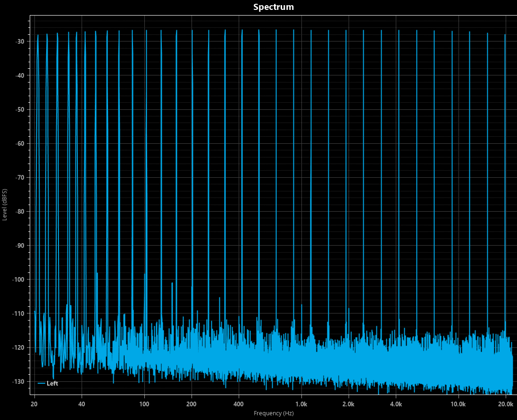Click the 20 Hz frequency tick label
The height and width of the screenshot is (420, 517).
click(34, 404)
